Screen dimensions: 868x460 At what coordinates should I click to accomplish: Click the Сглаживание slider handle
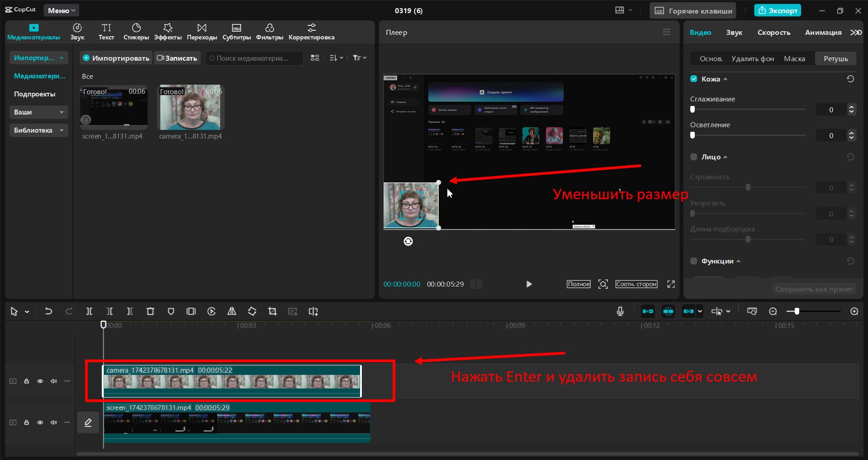tap(693, 110)
